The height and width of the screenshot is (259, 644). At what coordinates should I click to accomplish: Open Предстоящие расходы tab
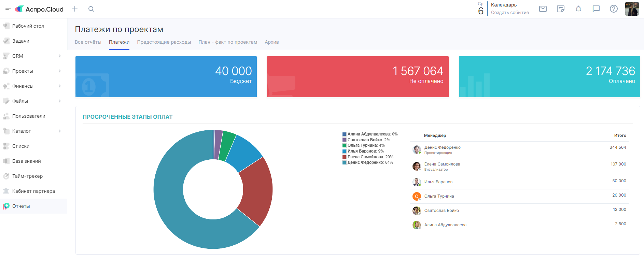(x=164, y=42)
